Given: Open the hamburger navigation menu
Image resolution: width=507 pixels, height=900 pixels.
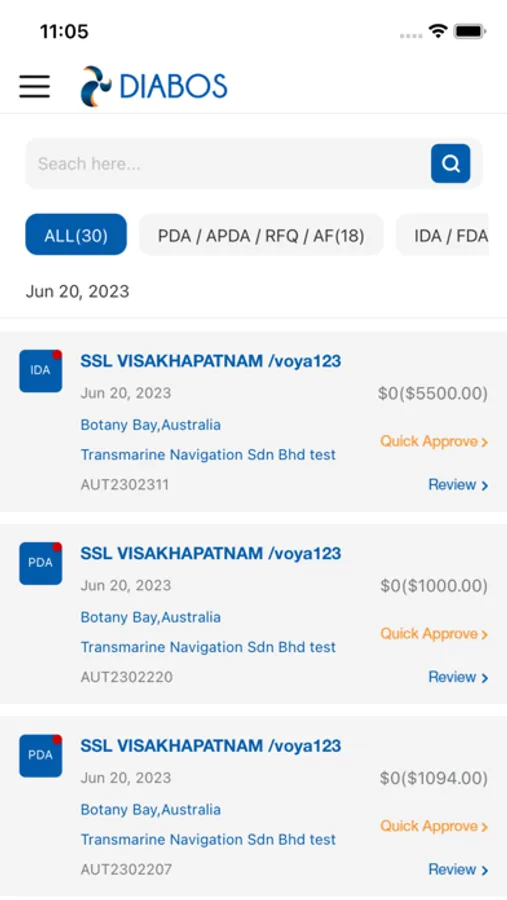Looking at the screenshot, I should click(x=34, y=86).
